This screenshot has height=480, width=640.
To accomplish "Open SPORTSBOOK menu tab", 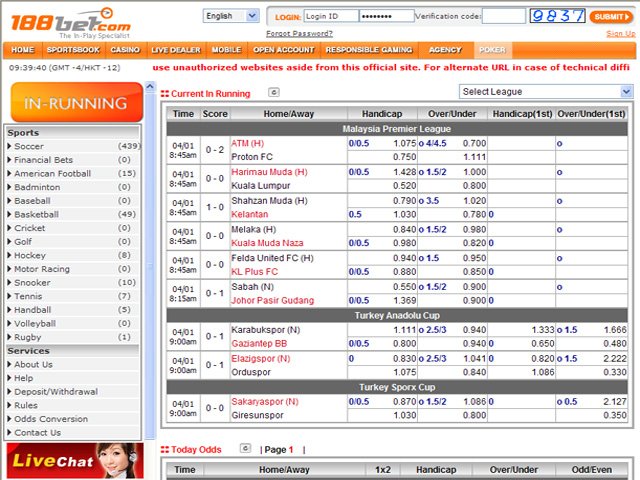I will coord(73,50).
